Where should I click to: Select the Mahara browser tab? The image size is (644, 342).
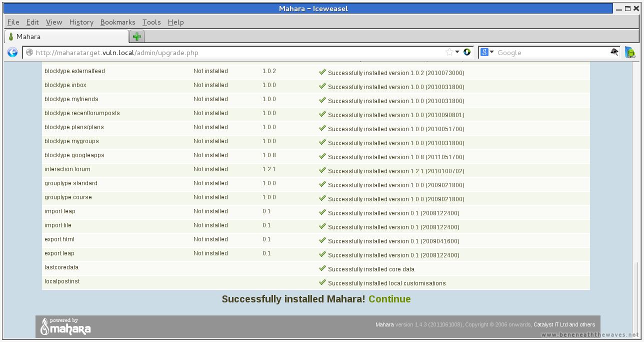tap(66, 37)
